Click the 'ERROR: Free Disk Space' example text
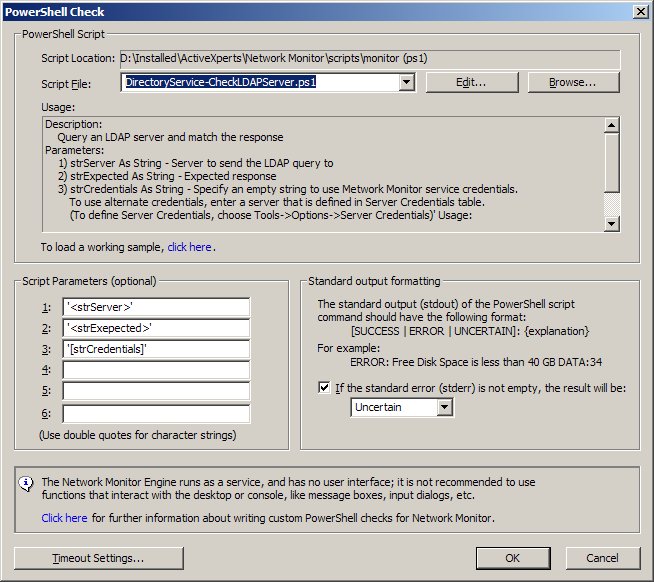The width and height of the screenshot is (654, 582). click(476, 362)
